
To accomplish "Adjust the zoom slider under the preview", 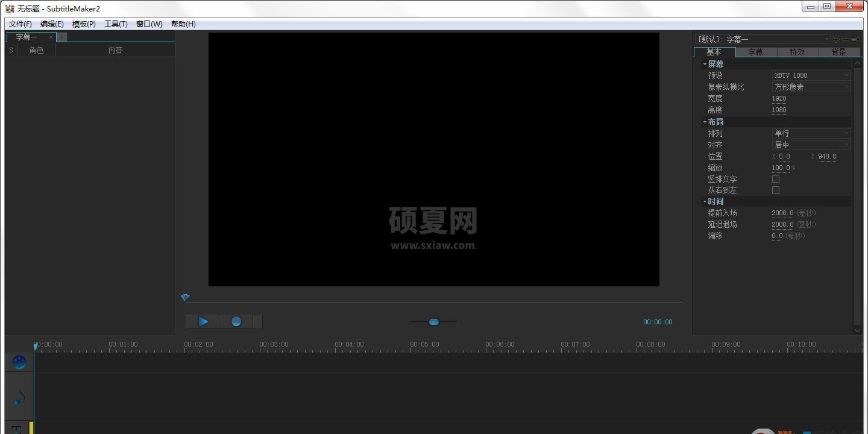I will [x=433, y=322].
